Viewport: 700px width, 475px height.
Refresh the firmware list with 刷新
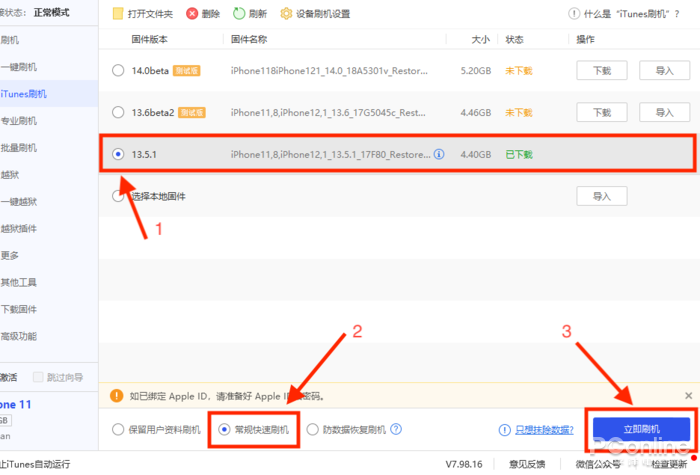click(x=250, y=14)
